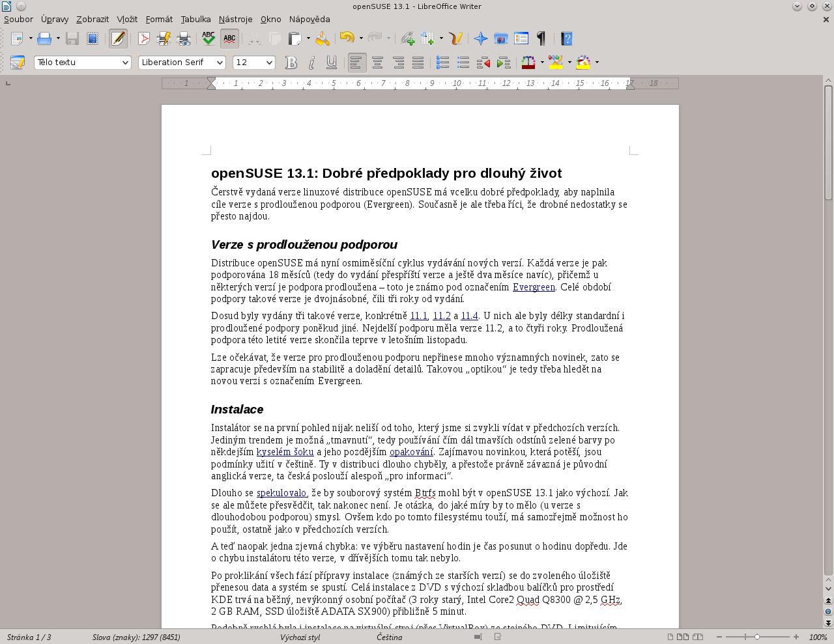Image resolution: width=834 pixels, height=644 pixels.
Task: Run Spelling and Grammar check icon
Action: tap(208, 38)
